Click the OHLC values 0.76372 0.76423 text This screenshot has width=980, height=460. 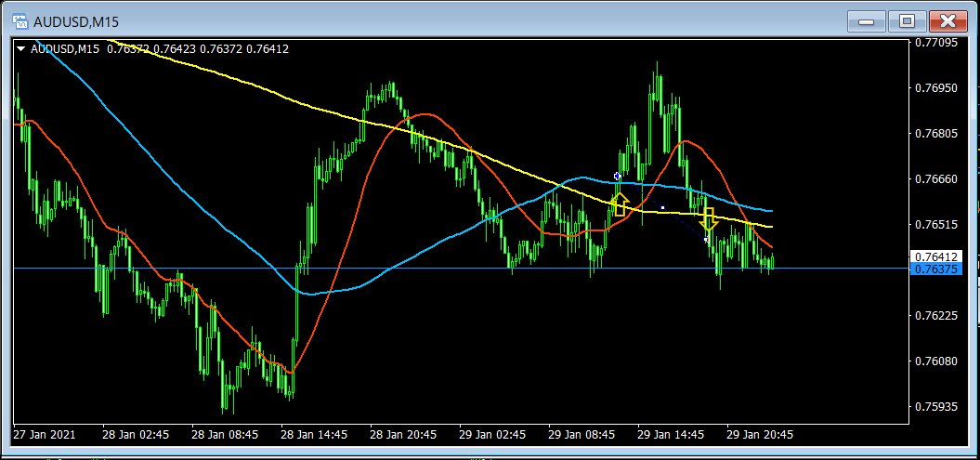point(151,48)
